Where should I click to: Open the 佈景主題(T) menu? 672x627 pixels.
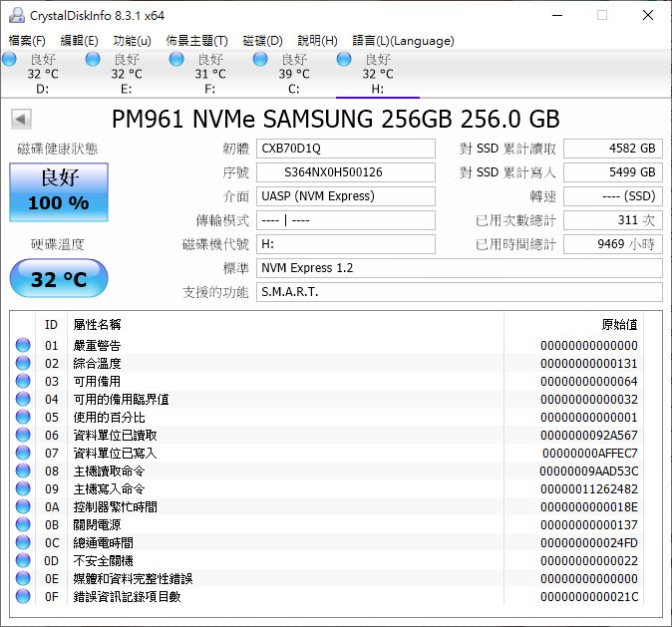click(x=196, y=41)
